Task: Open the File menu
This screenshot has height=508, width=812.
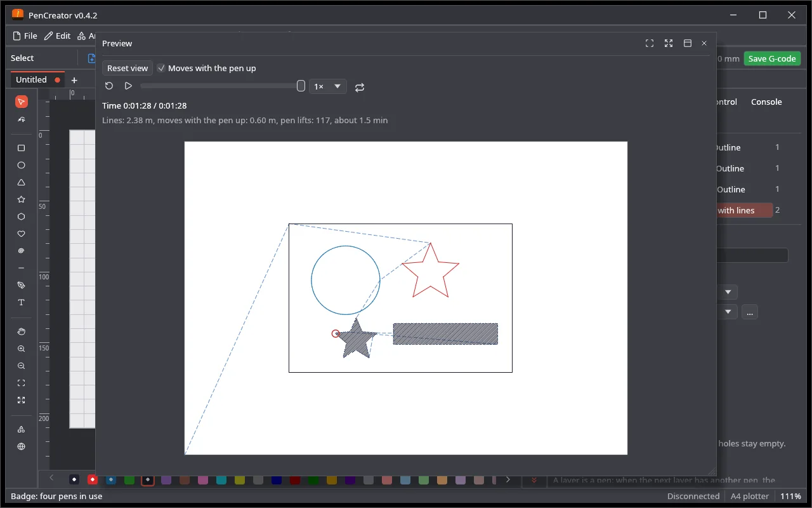Action: [25, 36]
